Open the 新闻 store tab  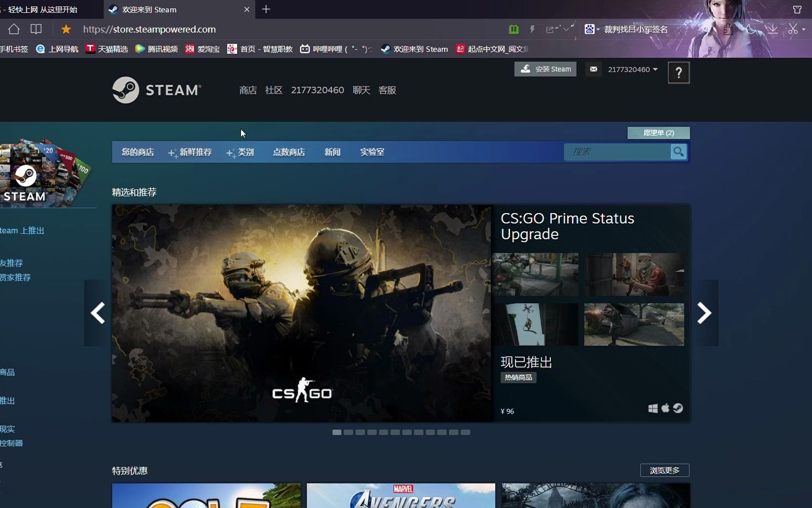coord(332,152)
